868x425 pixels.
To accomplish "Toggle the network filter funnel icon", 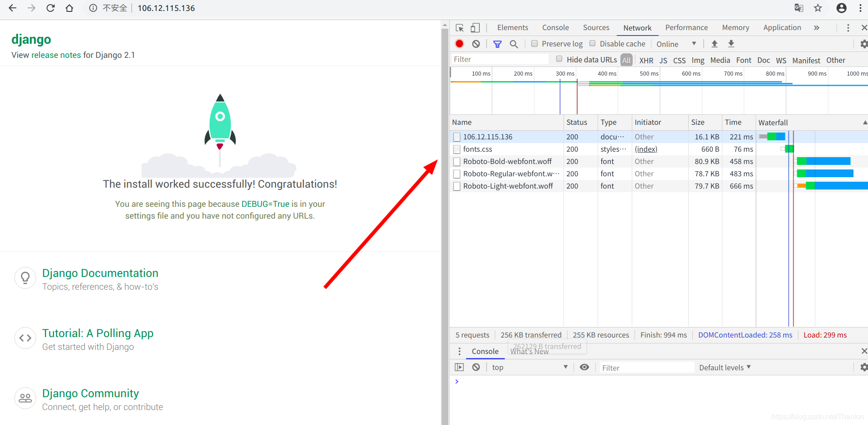I will click(497, 44).
